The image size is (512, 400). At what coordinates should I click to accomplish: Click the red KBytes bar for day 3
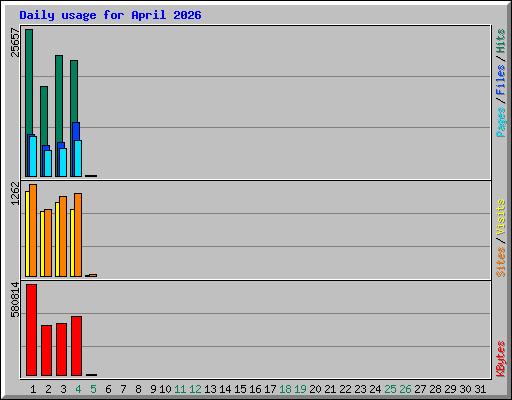click(61, 349)
